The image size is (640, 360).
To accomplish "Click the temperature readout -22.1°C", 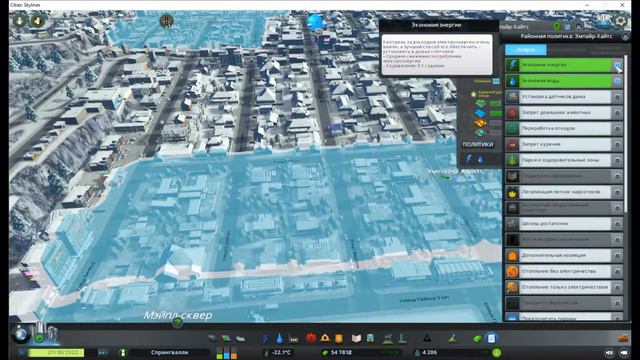I will 281,353.
